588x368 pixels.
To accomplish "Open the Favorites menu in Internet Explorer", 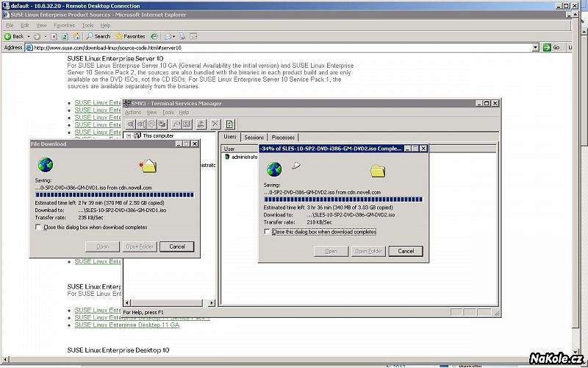I will (x=64, y=26).
